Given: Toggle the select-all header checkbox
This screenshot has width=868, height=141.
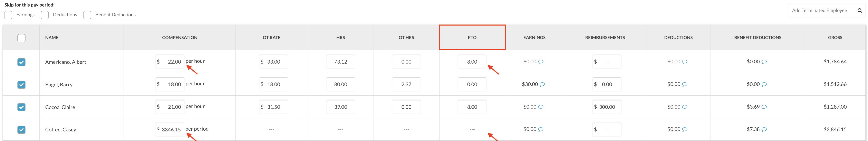Looking at the screenshot, I should [x=21, y=38].
